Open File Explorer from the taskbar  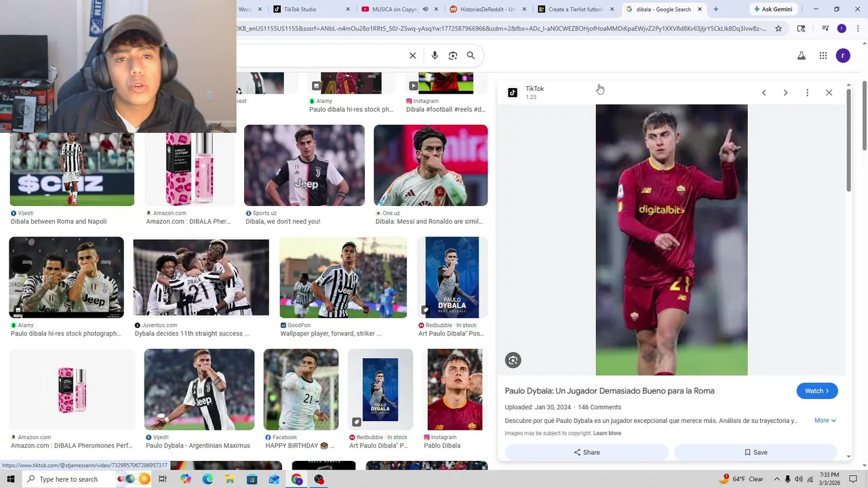pos(230,479)
